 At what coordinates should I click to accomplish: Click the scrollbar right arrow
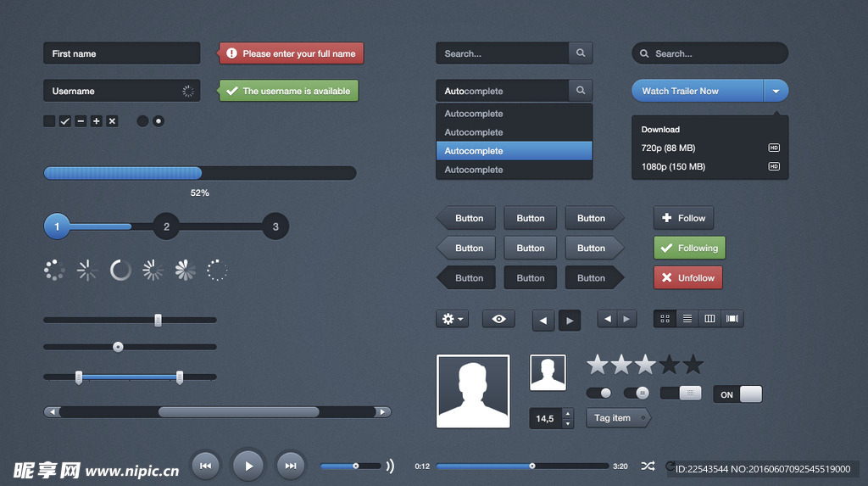click(382, 411)
